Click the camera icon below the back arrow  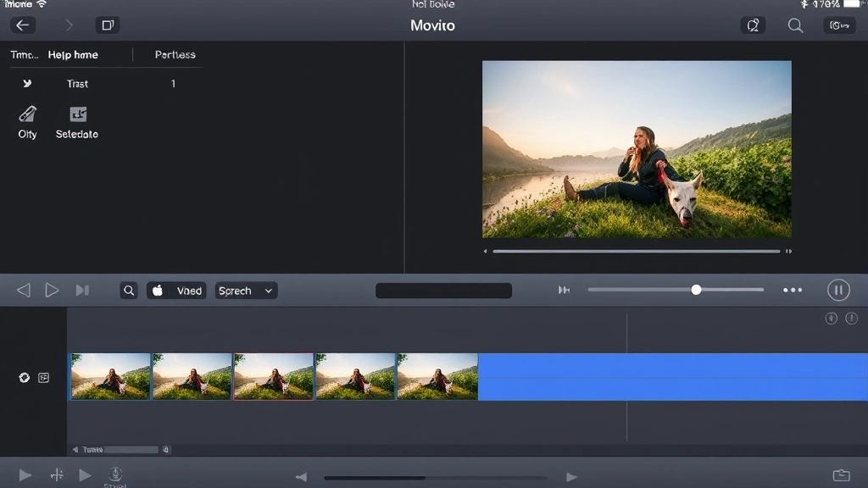point(107,25)
